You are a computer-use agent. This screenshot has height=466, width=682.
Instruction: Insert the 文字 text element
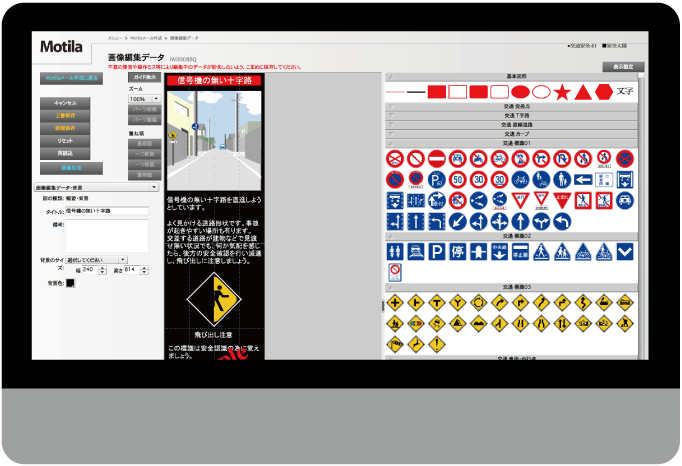click(625, 91)
